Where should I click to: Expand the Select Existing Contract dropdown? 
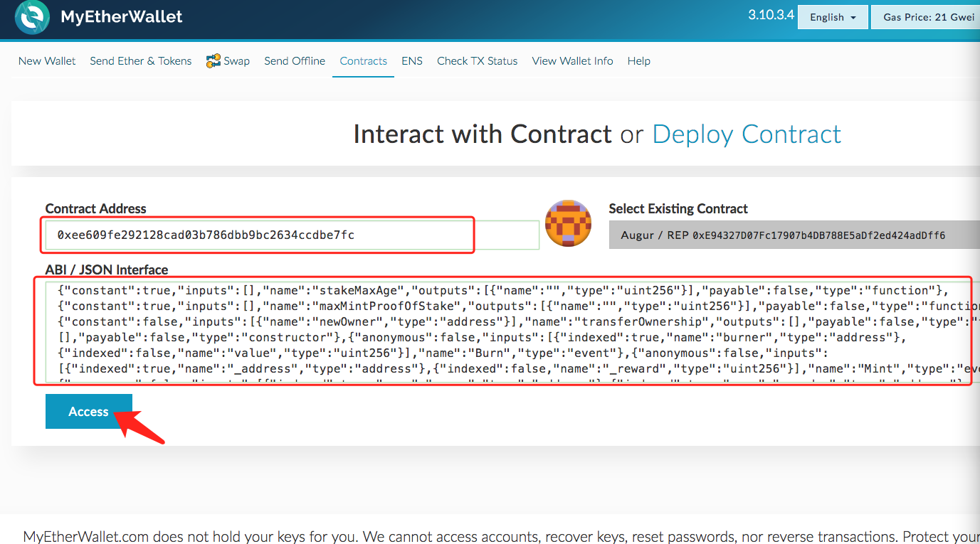click(x=794, y=235)
